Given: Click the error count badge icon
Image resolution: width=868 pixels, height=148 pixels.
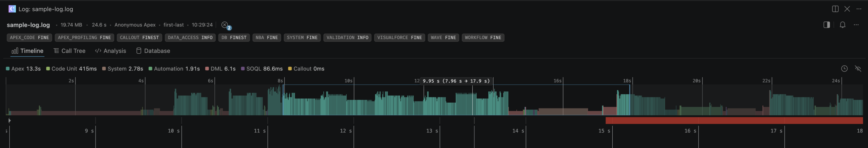Looking at the screenshot, I should click(226, 25).
